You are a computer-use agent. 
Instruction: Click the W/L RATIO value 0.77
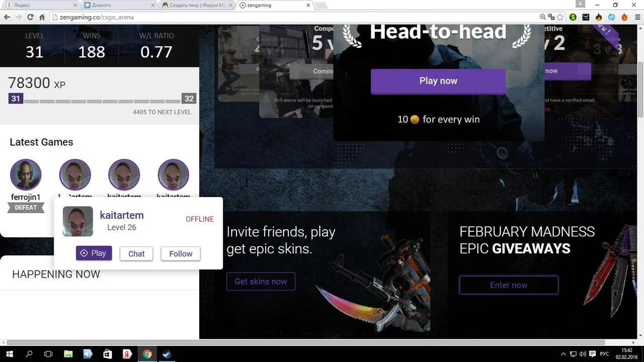tap(156, 52)
